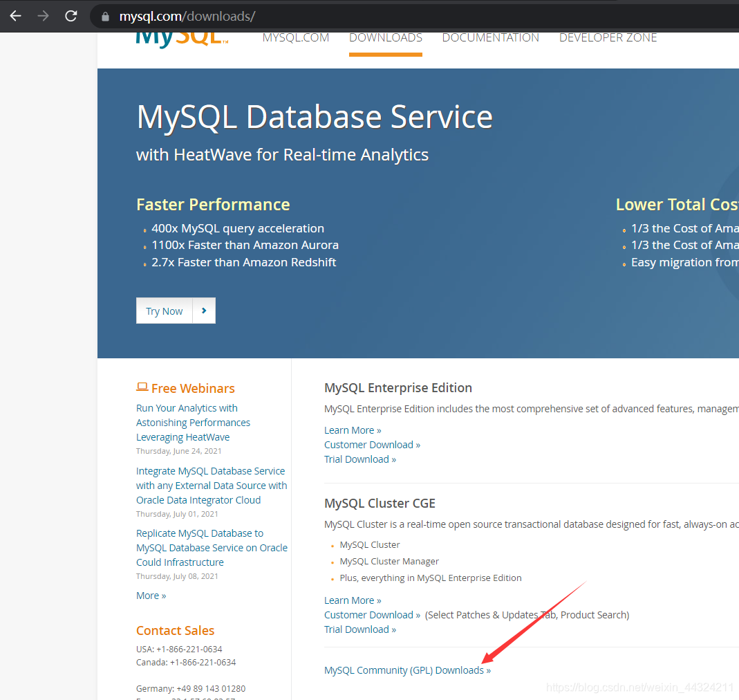The width and height of the screenshot is (739, 700).
Task: Click Thursday, June 24, 2021 date text
Action: coord(178,452)
